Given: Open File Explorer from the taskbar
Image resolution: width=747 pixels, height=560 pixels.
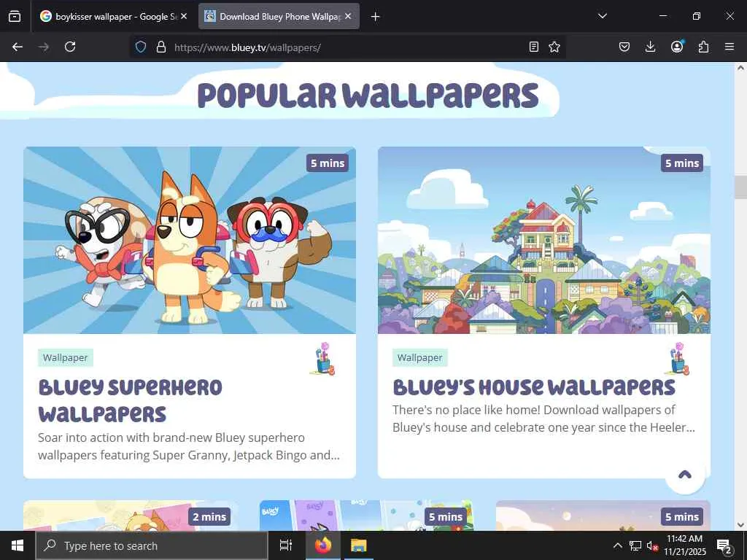Looking at the screenshot, I should pos(358,545).
